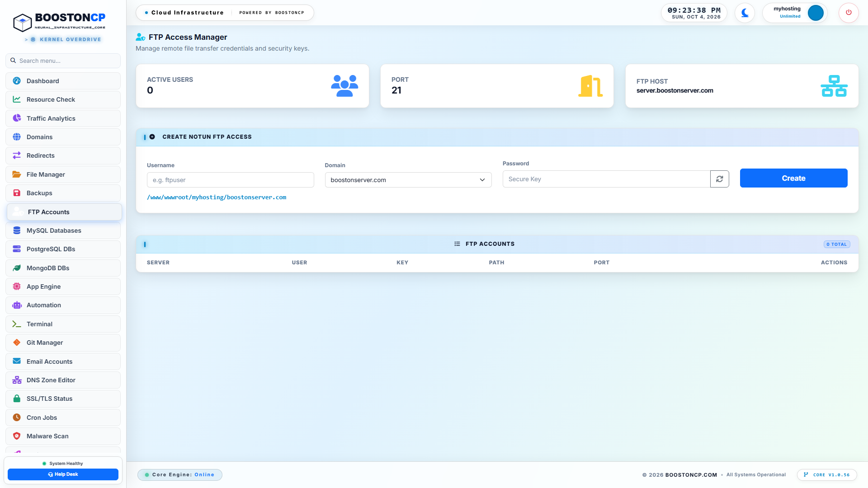Click the PostgreSQL DBs server icon
Screen dimensions: 868x488
17,249
